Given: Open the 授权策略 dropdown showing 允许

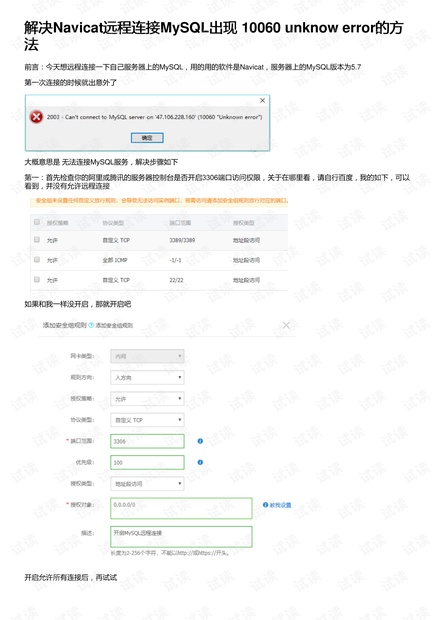Looking at the screenshot, I should (x=147, y=399).
